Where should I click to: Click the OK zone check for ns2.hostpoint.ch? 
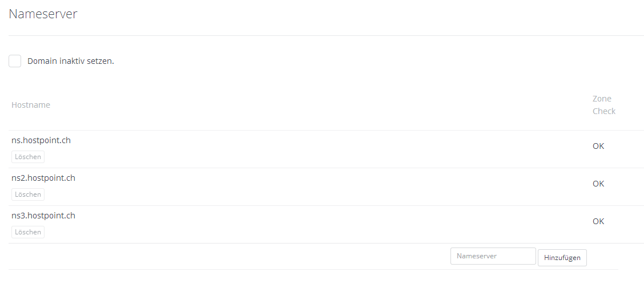coord(598,184)
